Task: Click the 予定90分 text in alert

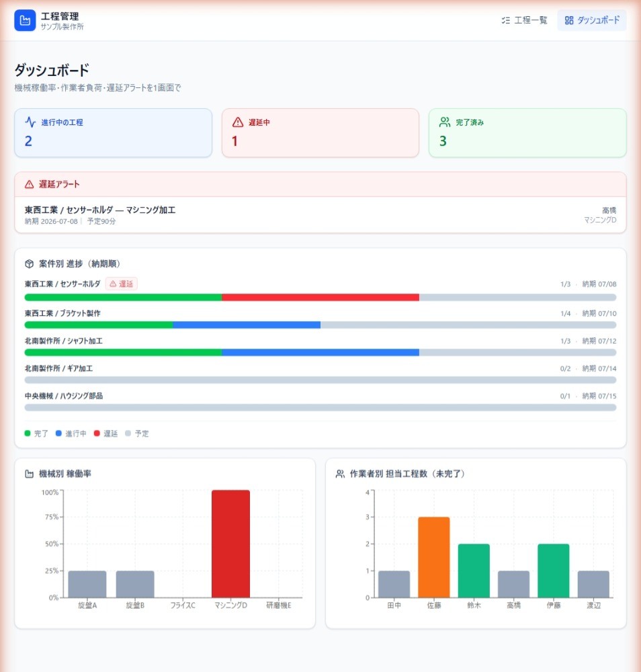Action: [x=101, y=221]
